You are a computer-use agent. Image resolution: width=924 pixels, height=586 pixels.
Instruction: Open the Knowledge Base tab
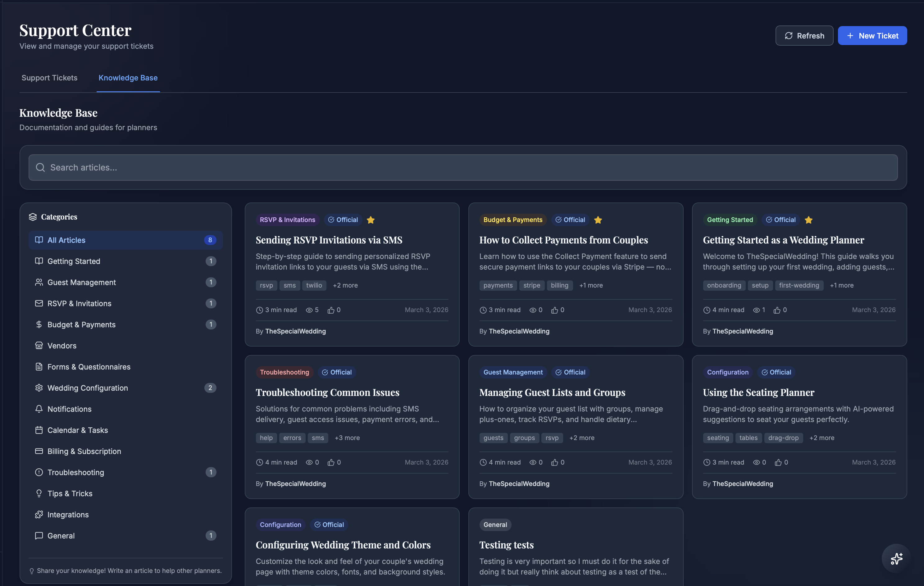coord(128,78)
